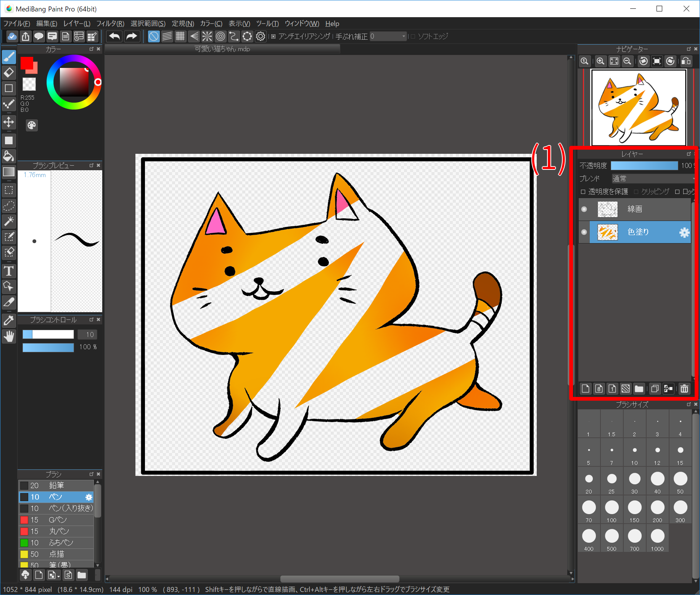Select the Bucket fill tool
This screenshot has height=595, width=700.
coord(9,156)
